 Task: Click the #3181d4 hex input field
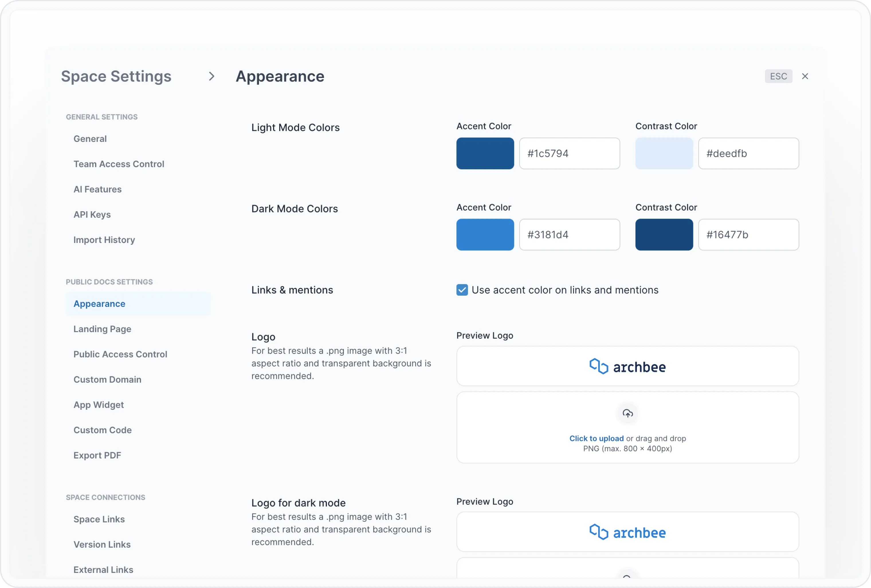[x=569, y=235]
